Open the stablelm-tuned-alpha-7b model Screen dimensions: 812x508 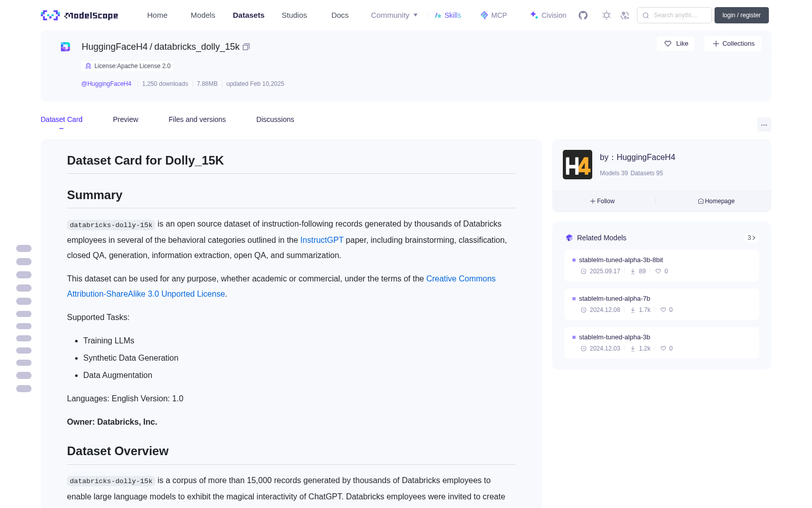pos(615,298)
